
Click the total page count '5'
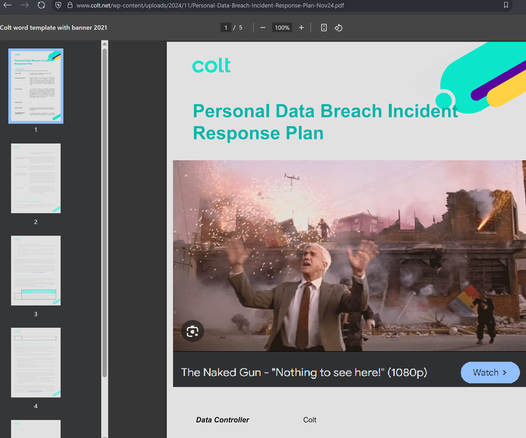240,28
